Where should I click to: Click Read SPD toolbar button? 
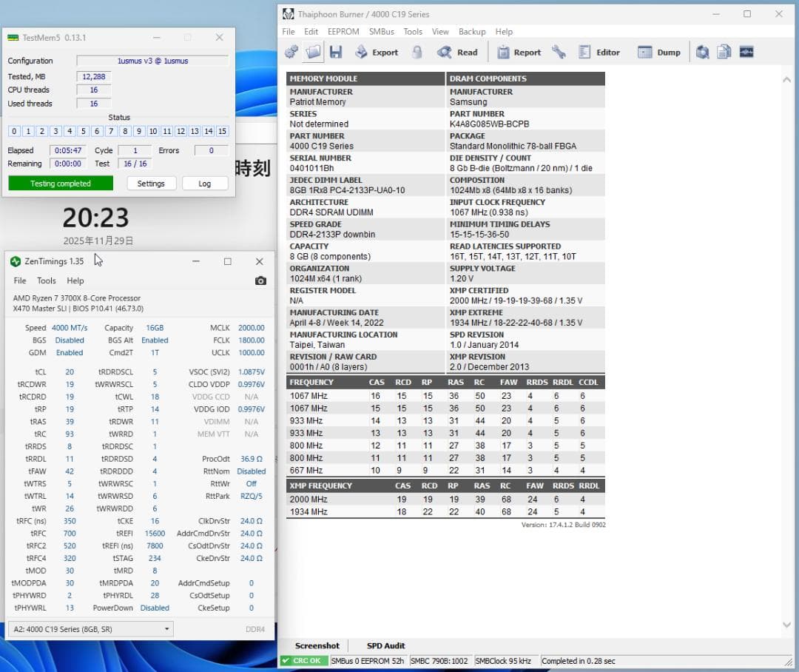click(457, 52)
